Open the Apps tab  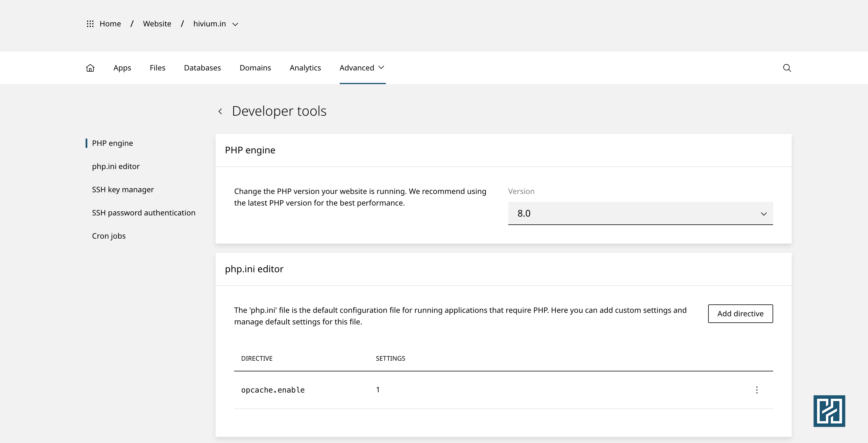pos(122,68)
